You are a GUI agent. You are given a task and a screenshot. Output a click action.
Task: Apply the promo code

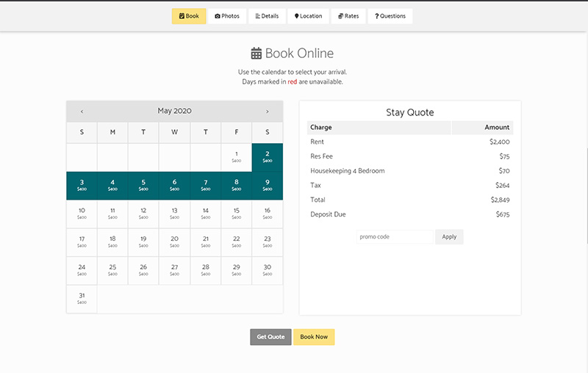tap(449, 236)
